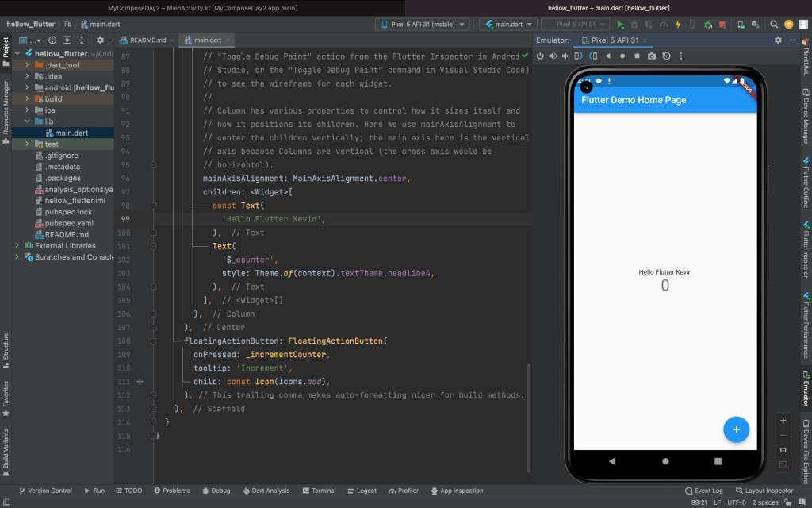Toggle the Favorites tool window

click(x=6, y=398)
